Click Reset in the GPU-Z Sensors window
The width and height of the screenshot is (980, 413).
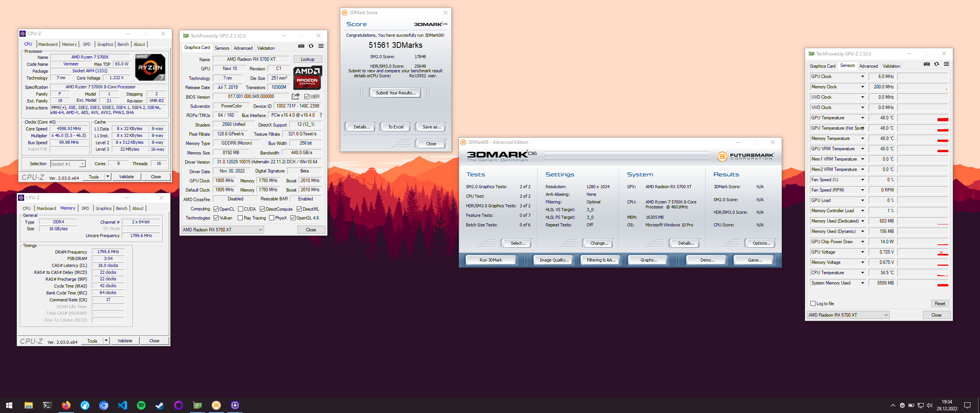(x=940, y=304)
